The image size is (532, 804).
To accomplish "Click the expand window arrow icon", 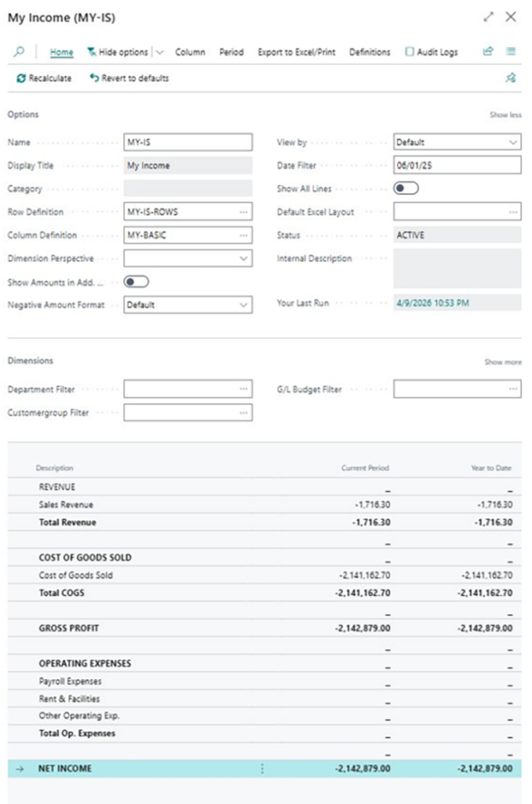I will tap(488, 17).
